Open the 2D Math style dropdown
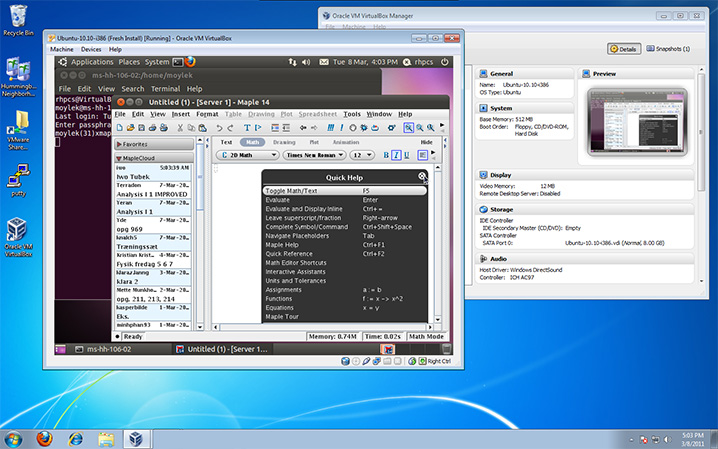The image size is (718, 449). pyautogui.click(x=247, y=155)
